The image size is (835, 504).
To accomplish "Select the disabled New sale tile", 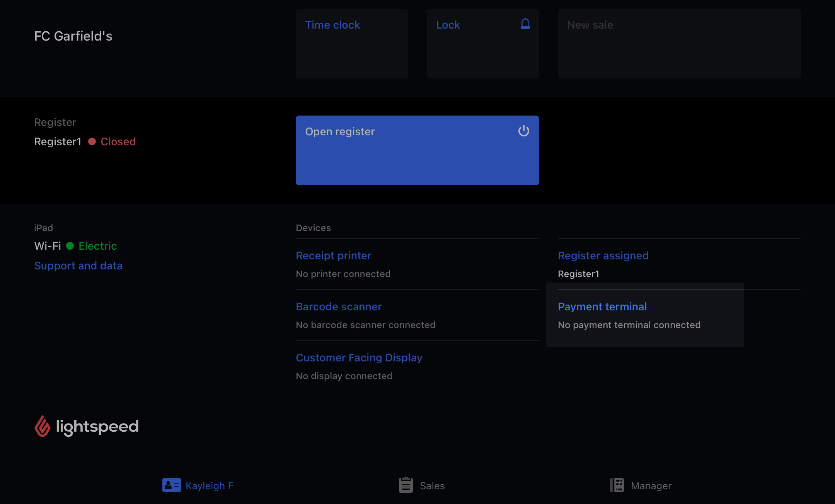I will 679,43.
